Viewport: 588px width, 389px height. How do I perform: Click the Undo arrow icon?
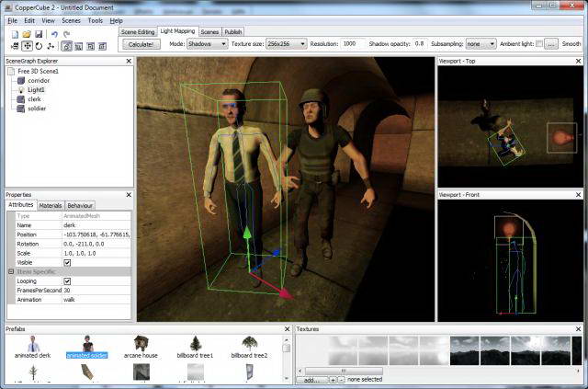(54, 33)
